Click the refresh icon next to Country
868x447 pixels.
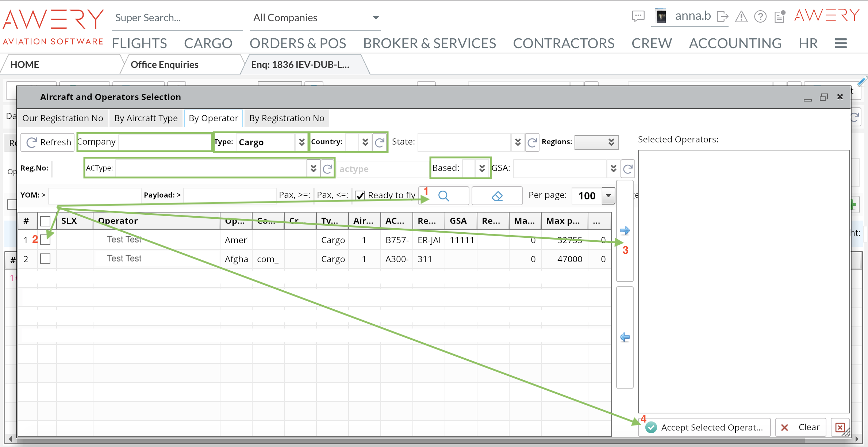pyautogui.click(x=380, y=142)
